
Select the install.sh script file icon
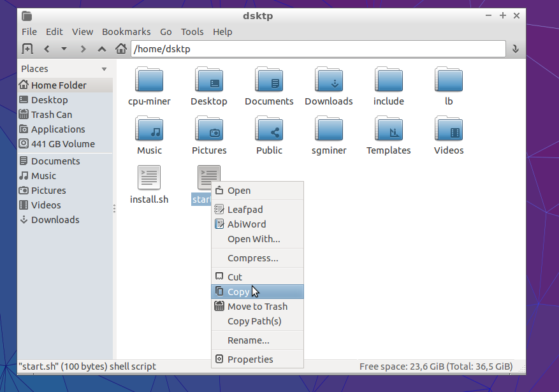coord(149,178)
